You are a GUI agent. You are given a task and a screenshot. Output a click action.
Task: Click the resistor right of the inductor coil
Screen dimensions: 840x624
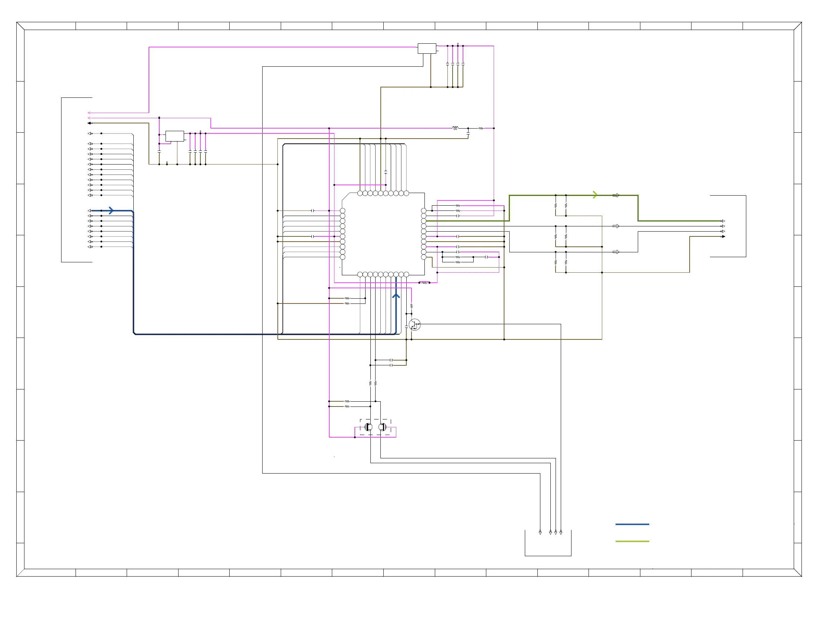[481, 129]
